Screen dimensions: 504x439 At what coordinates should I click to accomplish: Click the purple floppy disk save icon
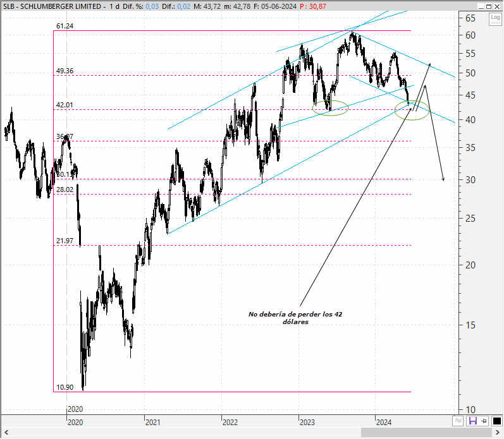pos(472,421)
